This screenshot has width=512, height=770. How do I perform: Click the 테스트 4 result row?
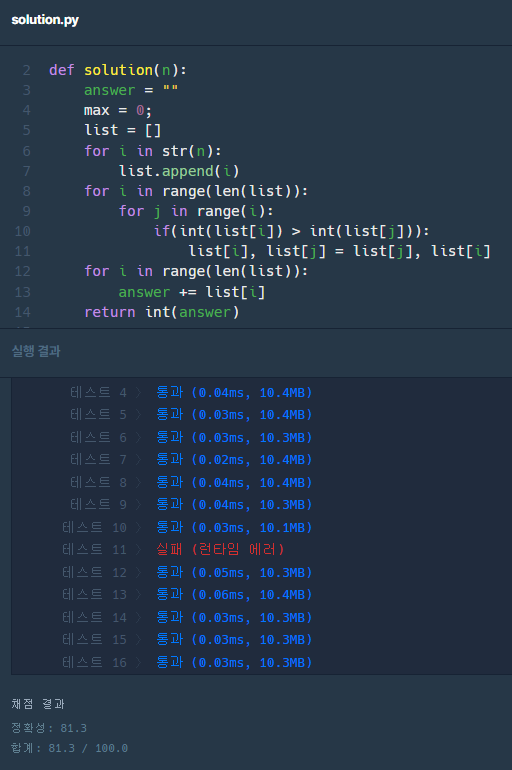[191, 392]
